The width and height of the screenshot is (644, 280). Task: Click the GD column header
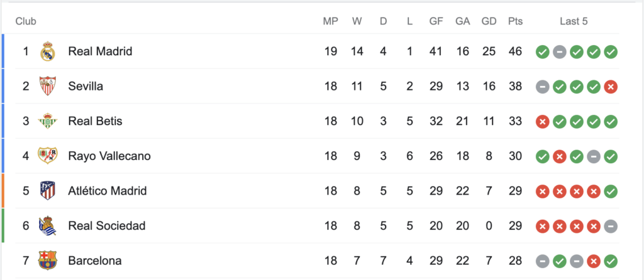[489, 21]
